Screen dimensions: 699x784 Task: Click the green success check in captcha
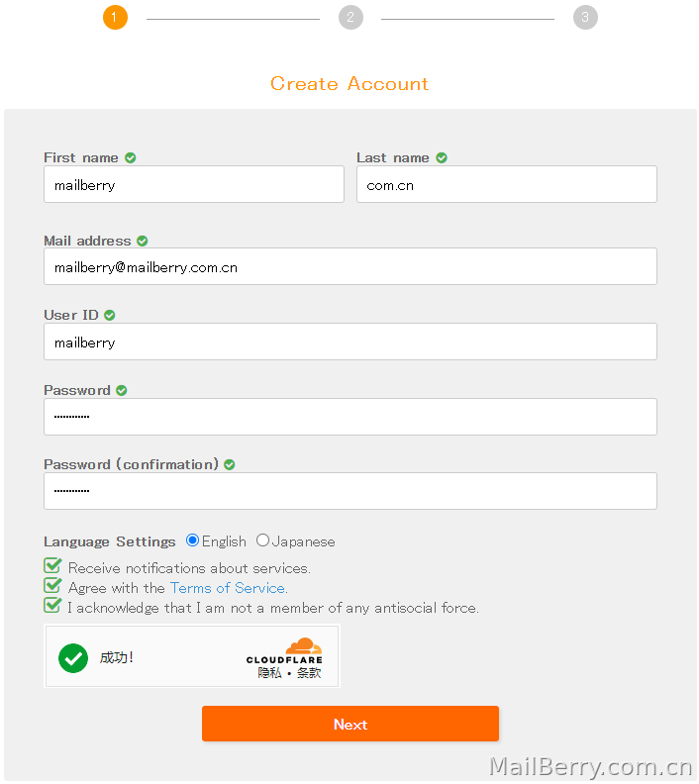click(x=73, y=658)
